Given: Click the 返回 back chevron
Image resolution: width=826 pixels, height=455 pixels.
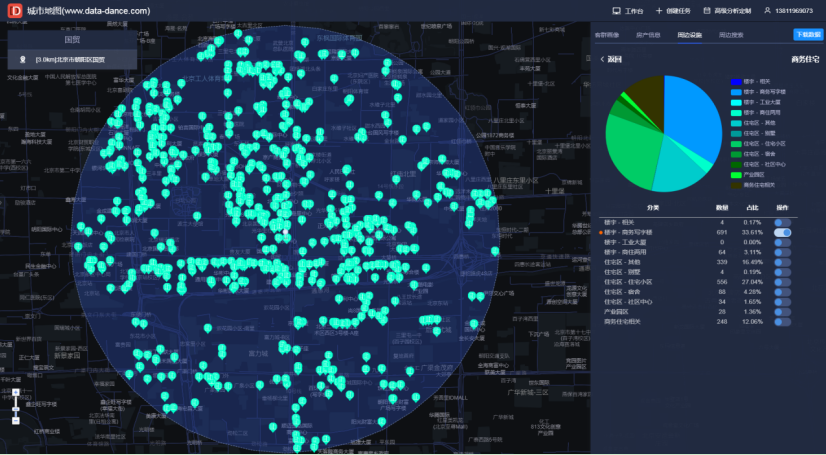Looking at the screenshot, I should [602, 60].
